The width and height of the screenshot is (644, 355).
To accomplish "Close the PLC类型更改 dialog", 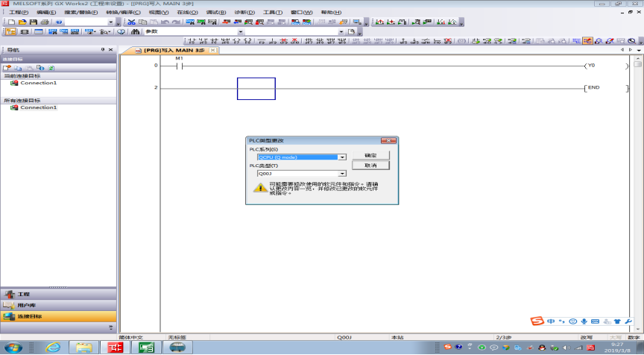I will (388, 140).
